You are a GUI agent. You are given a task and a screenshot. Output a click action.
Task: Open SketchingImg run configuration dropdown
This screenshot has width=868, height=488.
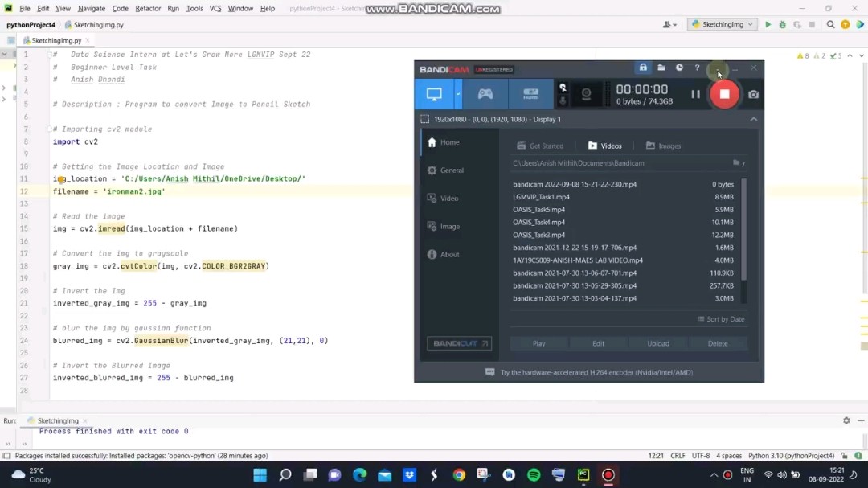pyautogui.click(x=723, y=25)
